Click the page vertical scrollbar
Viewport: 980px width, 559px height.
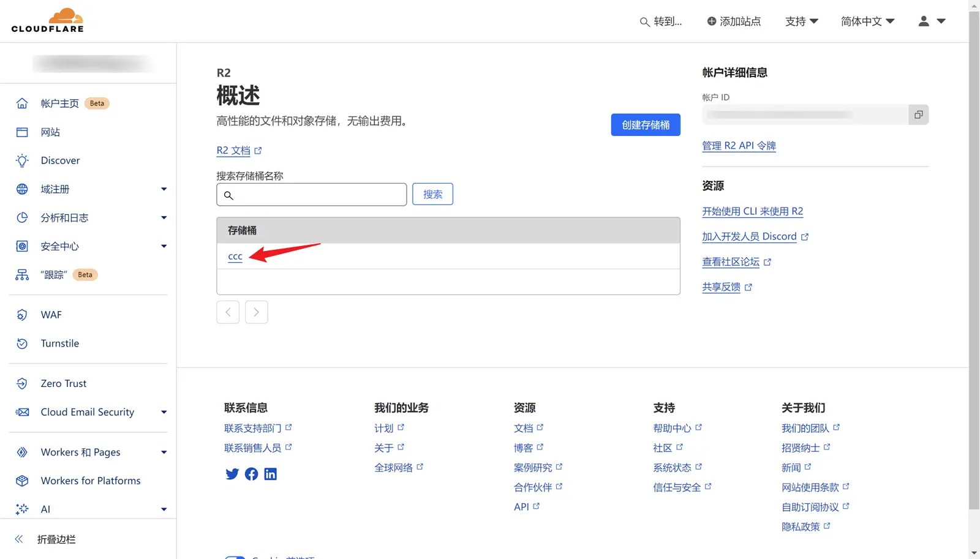point(974,257)
